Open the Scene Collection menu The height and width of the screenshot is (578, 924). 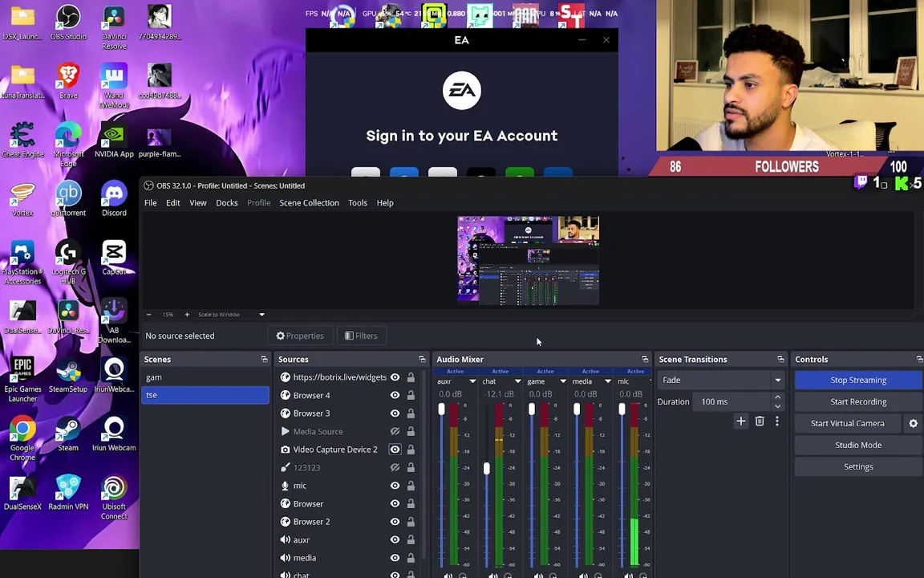(x=309, y=203)
